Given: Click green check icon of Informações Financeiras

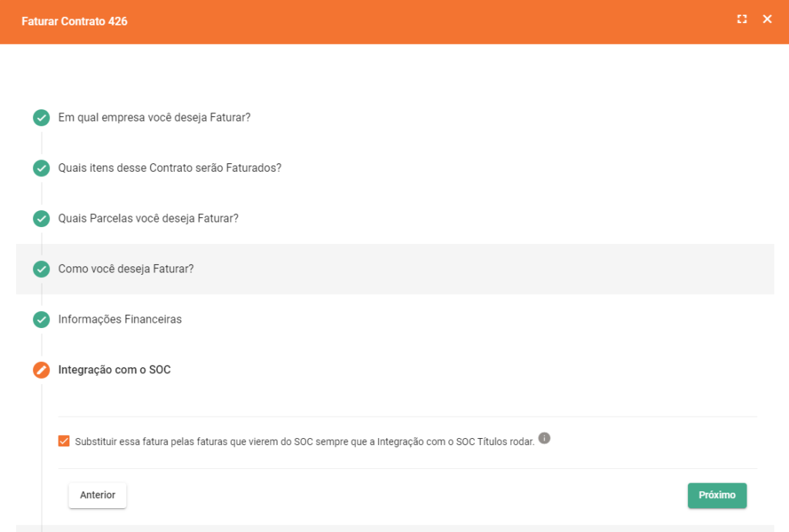Looking at the screenshot, I should (x=42, y=319).
